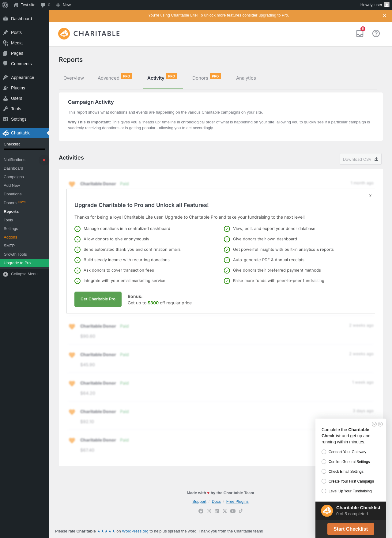Open the YouTube icon in footer
The width and height of the screenshot is (392, 538).
tap(233, 511)
